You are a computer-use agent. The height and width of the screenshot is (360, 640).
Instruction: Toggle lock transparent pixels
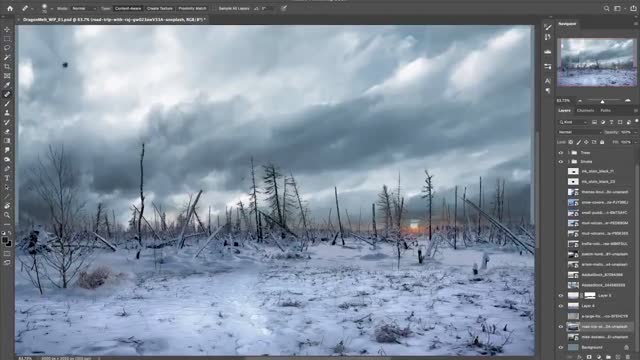(x=571, y=142)
